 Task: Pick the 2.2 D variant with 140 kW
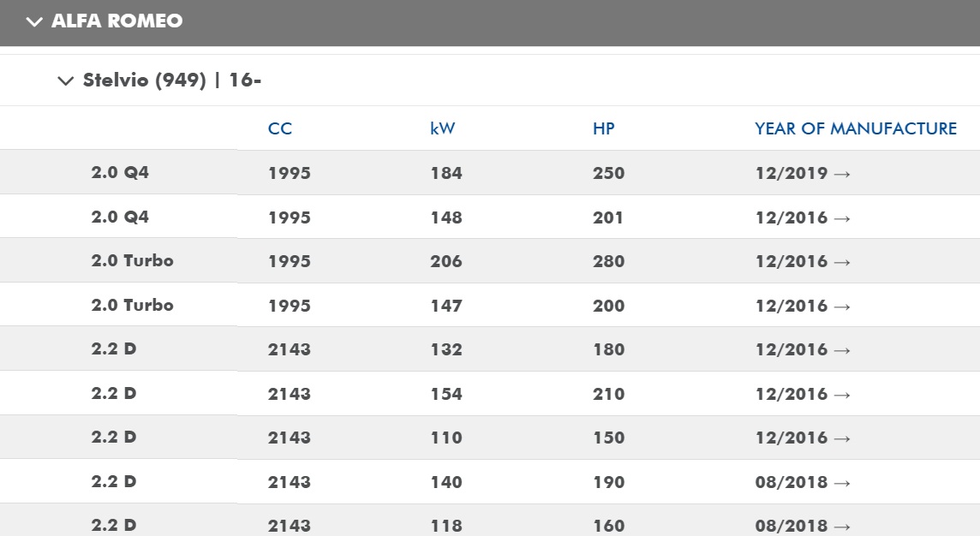pos(114,482)
